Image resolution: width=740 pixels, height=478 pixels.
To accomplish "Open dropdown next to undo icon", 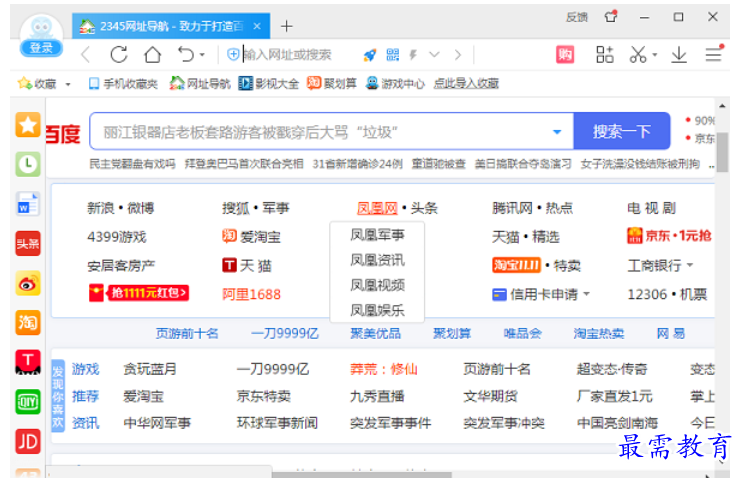I will [202, 55].
